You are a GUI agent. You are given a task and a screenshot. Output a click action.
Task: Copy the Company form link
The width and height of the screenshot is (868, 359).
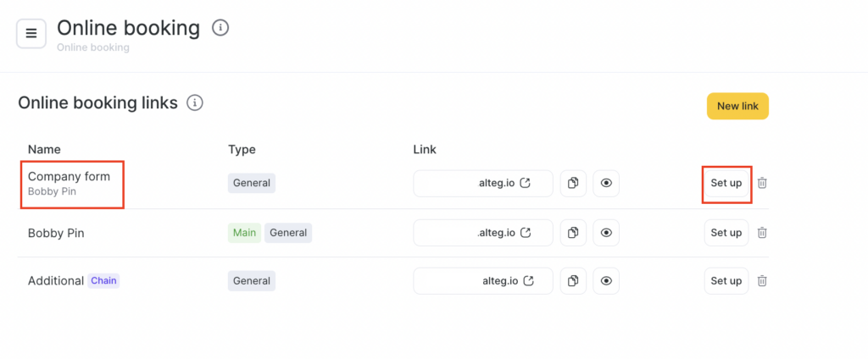(573, 184)
